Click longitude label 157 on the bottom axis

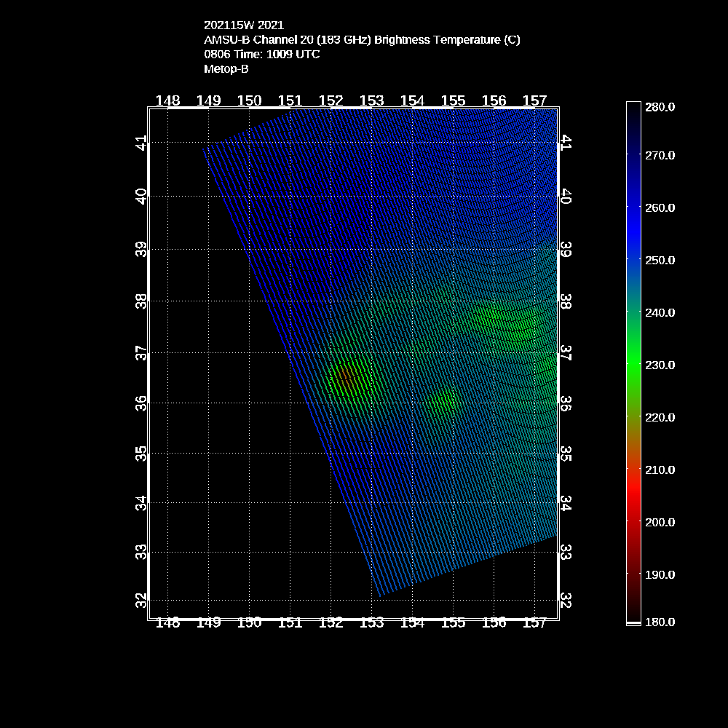(535, 623)
